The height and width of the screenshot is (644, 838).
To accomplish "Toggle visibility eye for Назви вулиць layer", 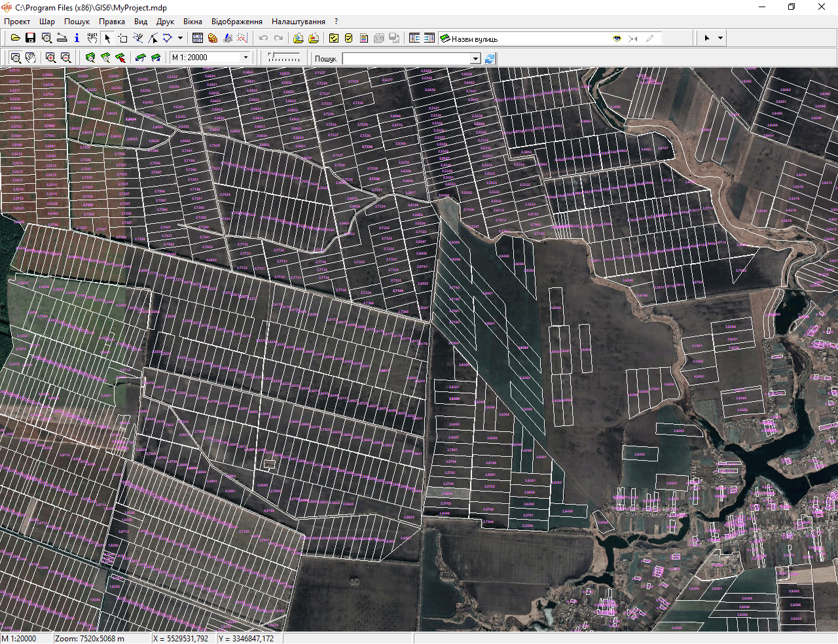I will click(x=617, y=39).
